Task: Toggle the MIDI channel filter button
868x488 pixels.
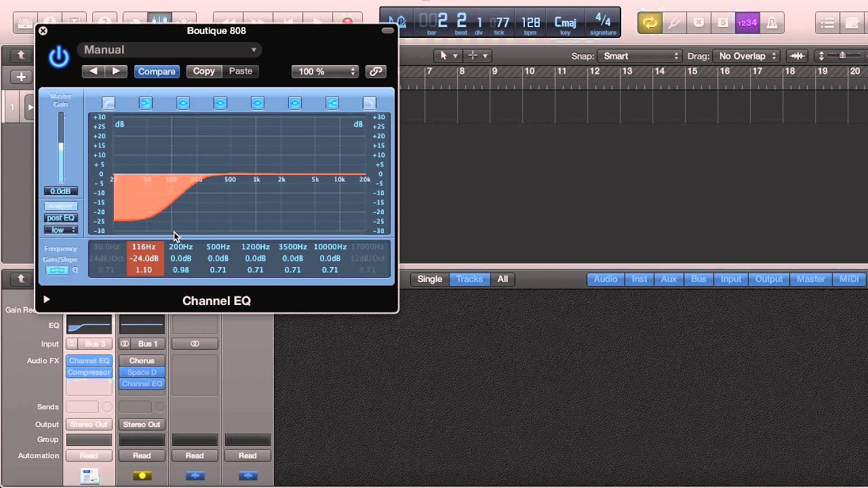Action: point(849,279)
